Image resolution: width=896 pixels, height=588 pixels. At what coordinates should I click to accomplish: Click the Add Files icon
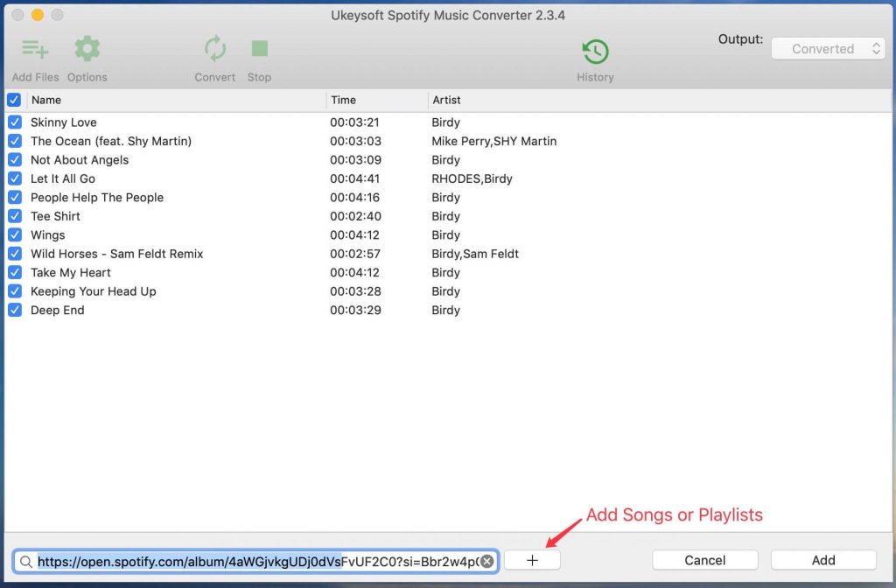click(35, 49)
